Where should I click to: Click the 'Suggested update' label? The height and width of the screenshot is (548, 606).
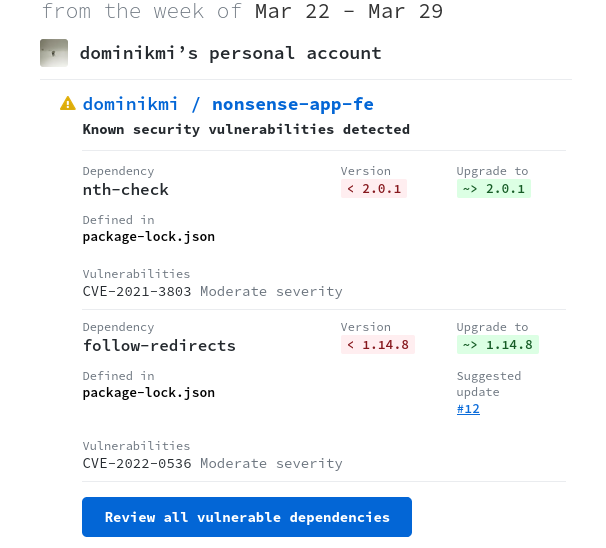[x=489, y=384]
